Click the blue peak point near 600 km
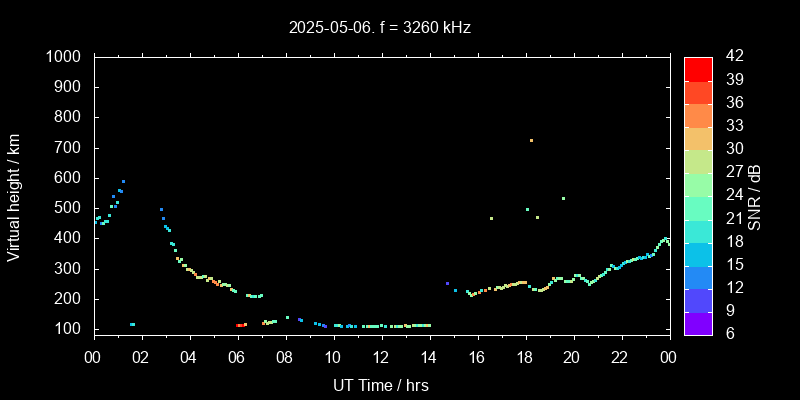This screenshot has height=400, width=800. point(123,181)
